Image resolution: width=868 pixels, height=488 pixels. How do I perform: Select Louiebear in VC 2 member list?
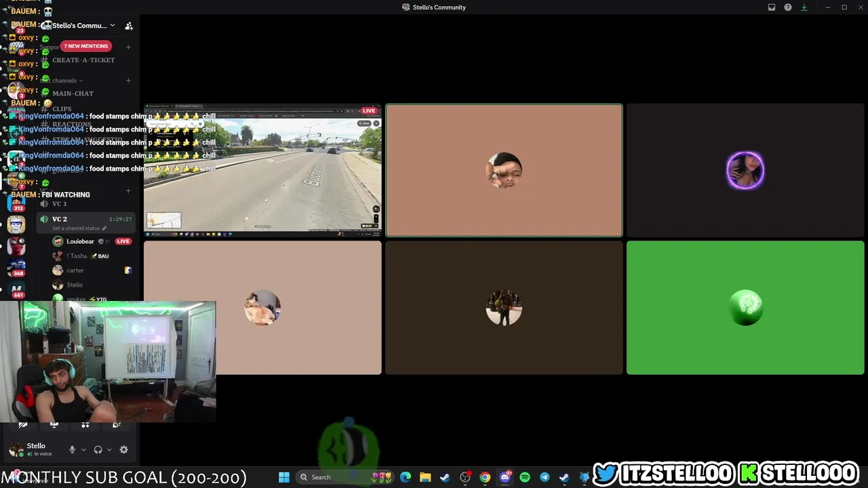point(80,241)
